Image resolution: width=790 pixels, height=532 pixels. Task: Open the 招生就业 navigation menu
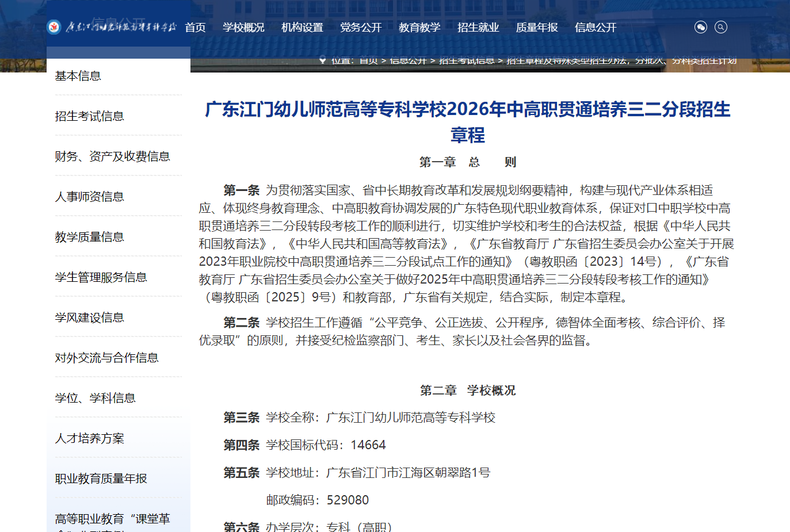478,27
